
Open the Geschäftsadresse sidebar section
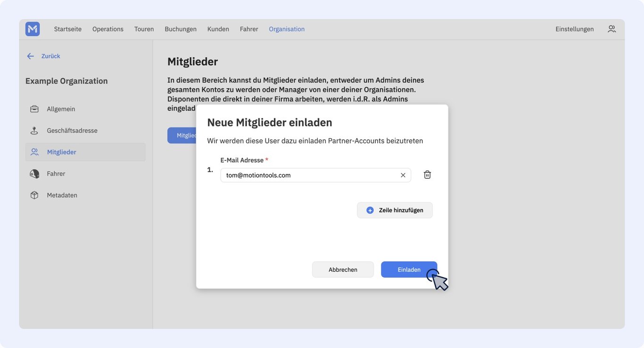click(x=85, y=131)
